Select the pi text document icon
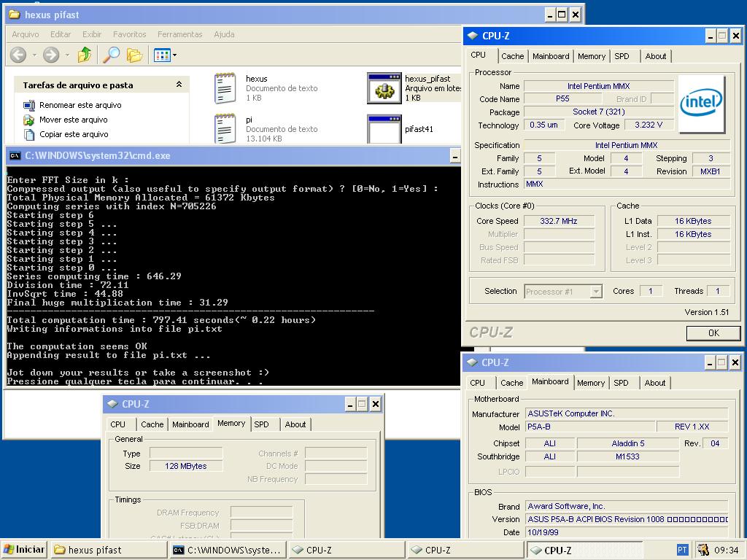 tap(225, 128)
